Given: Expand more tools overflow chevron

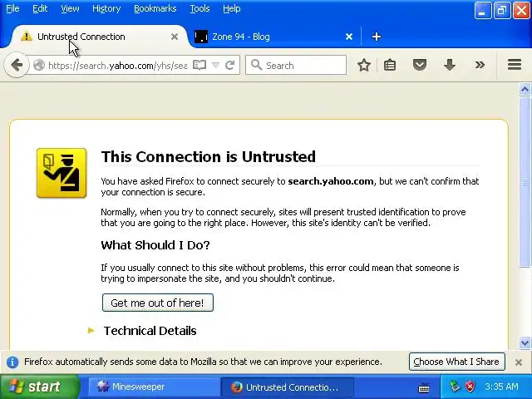Looking at the screenshot, I should (x=480, y=65).
